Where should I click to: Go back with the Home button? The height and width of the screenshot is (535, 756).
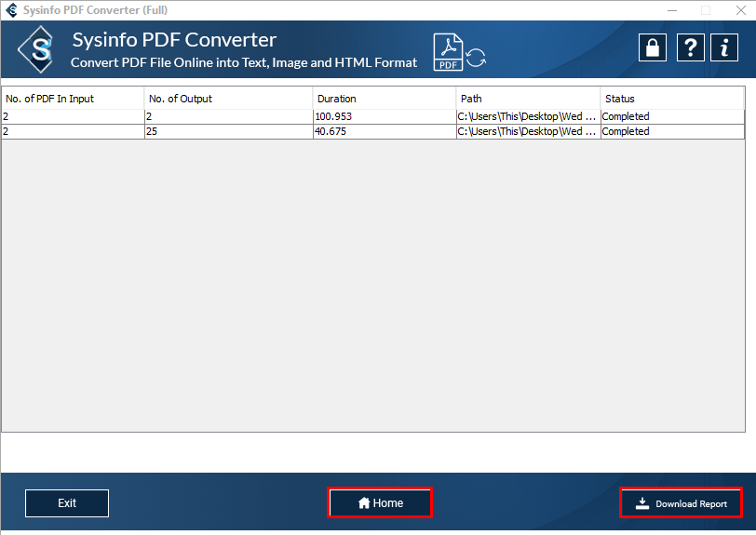(x=380, y=503)
